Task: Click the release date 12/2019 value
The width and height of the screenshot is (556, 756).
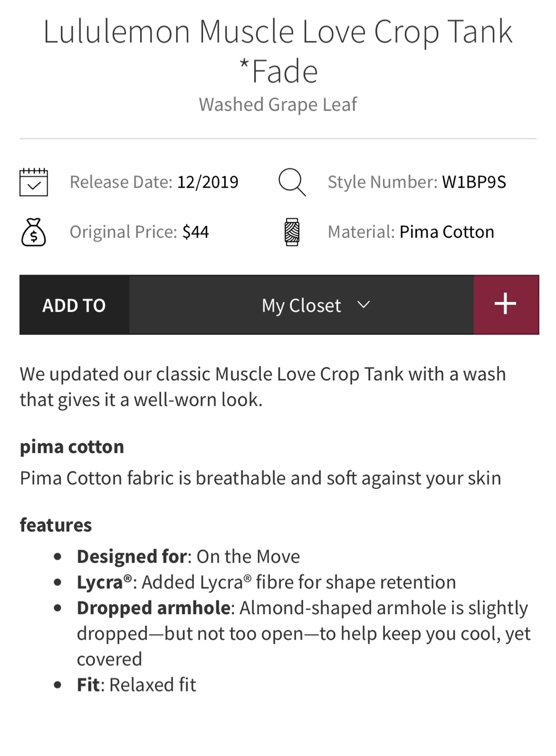Action: pyautogui.click(x=207, y=182)
